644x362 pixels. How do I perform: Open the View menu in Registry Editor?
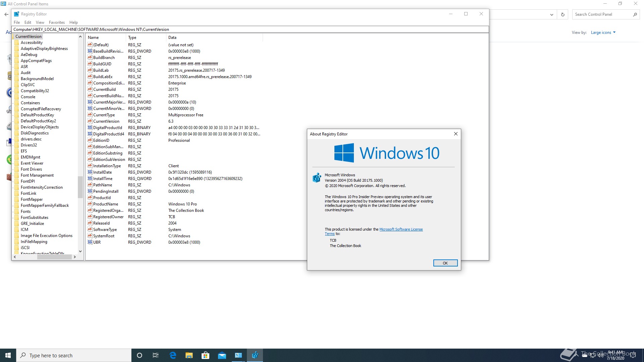point(40,22)
